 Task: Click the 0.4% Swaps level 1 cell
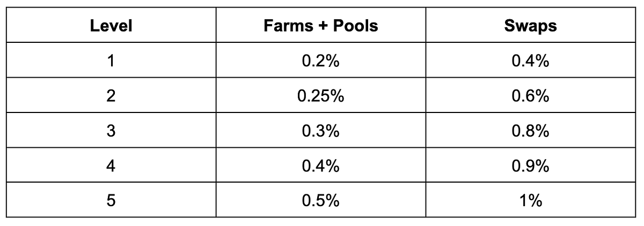pyautogui.click(x=530, y=61)
